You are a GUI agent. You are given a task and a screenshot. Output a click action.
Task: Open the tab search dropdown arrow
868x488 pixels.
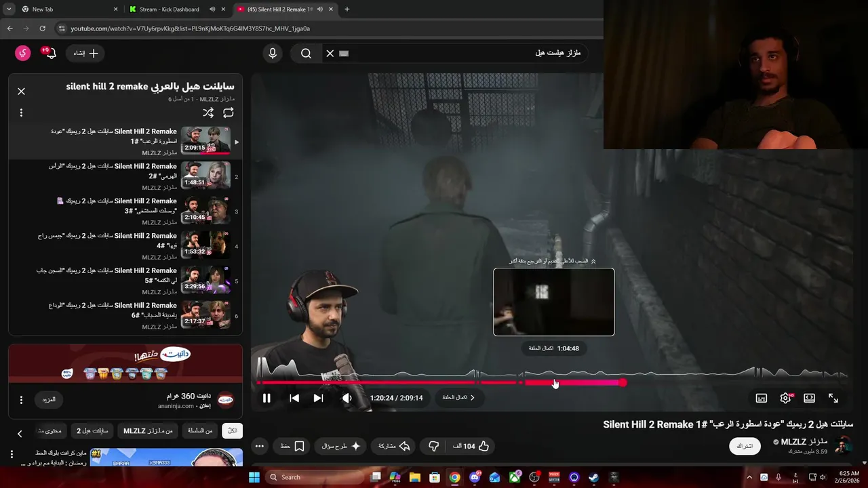[x=9, y=9]
